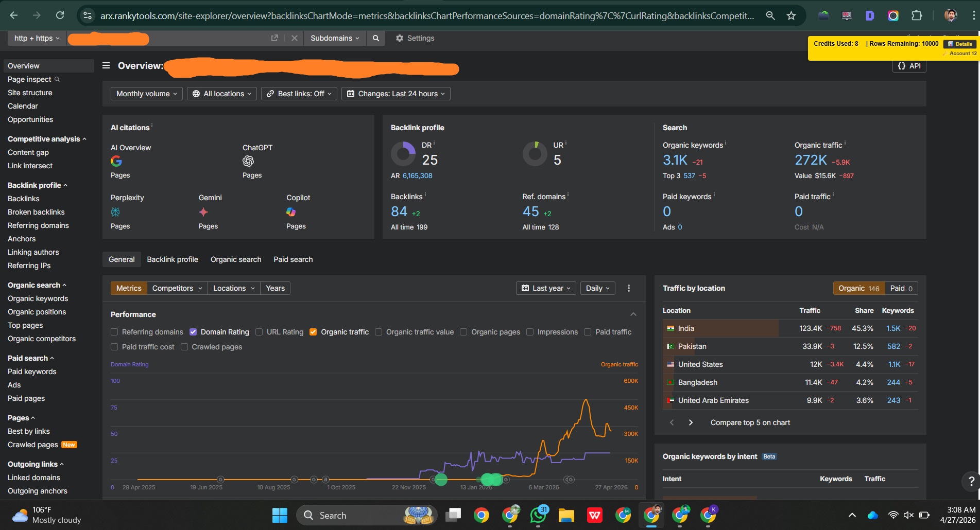This screenshot has height=530, width=980.
Task: Select the Metrics chart mode tab
Action: (x=129, y=288)
